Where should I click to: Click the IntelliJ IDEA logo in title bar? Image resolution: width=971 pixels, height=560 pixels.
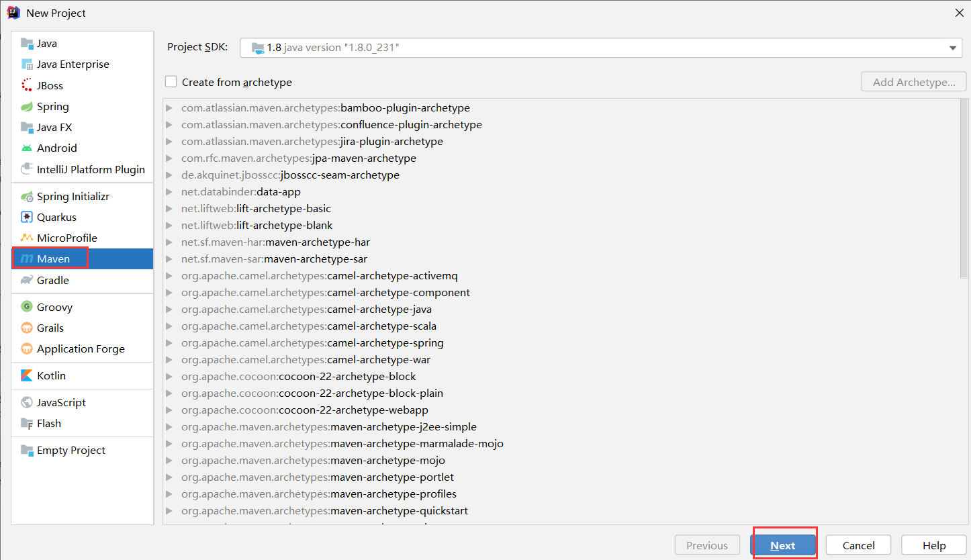13,12
